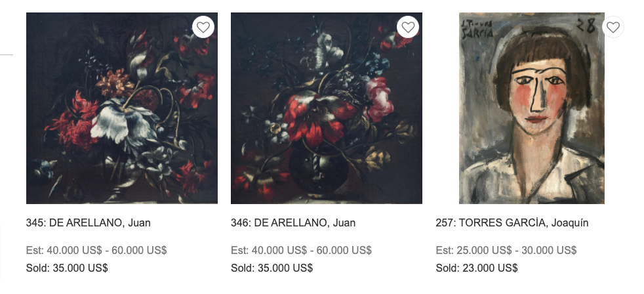Click the estimate text under lot 345

96,250
